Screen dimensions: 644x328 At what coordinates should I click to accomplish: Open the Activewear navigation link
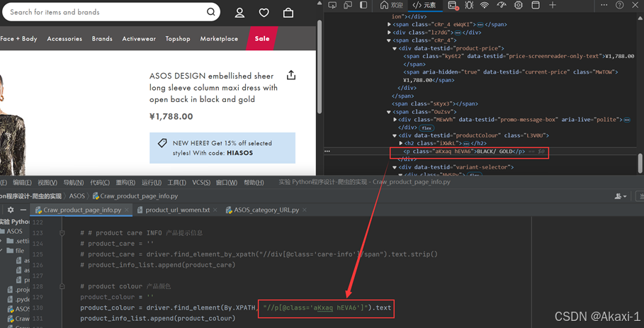point(139,38)
